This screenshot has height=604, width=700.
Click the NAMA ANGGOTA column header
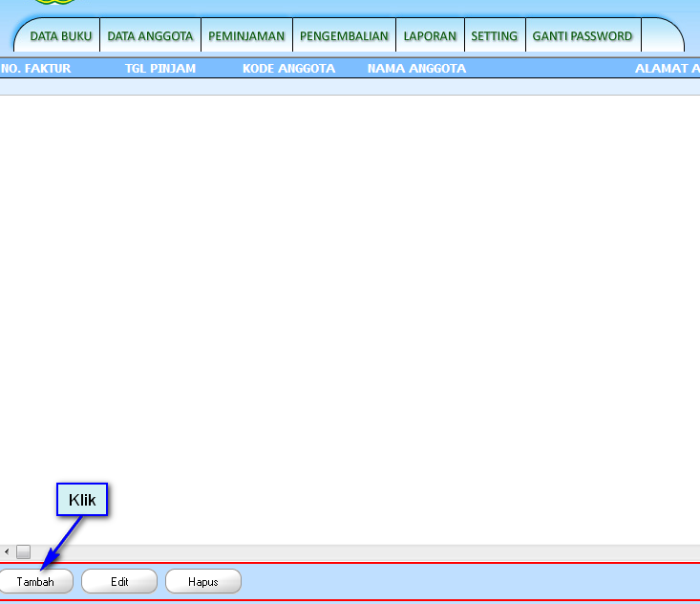416,69
